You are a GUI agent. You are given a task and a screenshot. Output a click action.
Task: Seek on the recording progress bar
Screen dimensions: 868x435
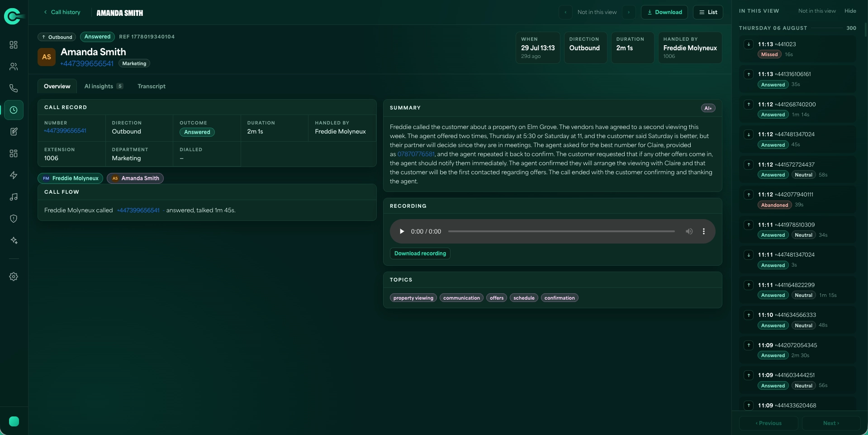561,231
